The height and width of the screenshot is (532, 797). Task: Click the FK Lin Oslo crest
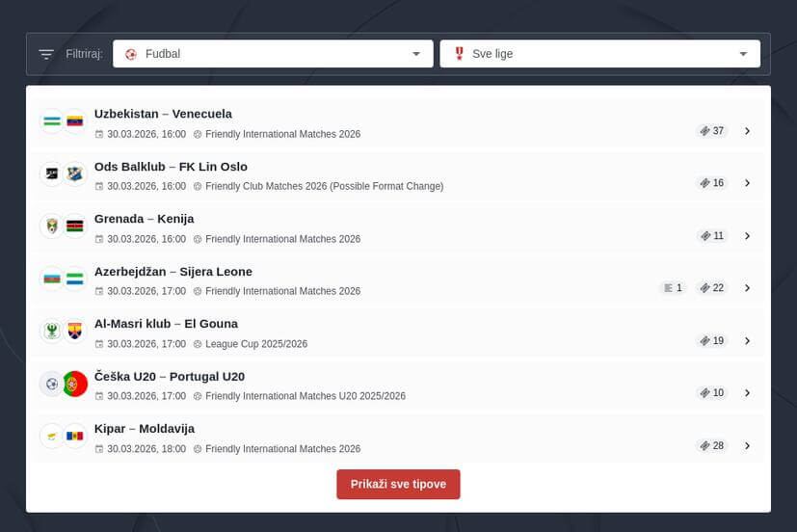click(74, 174)
